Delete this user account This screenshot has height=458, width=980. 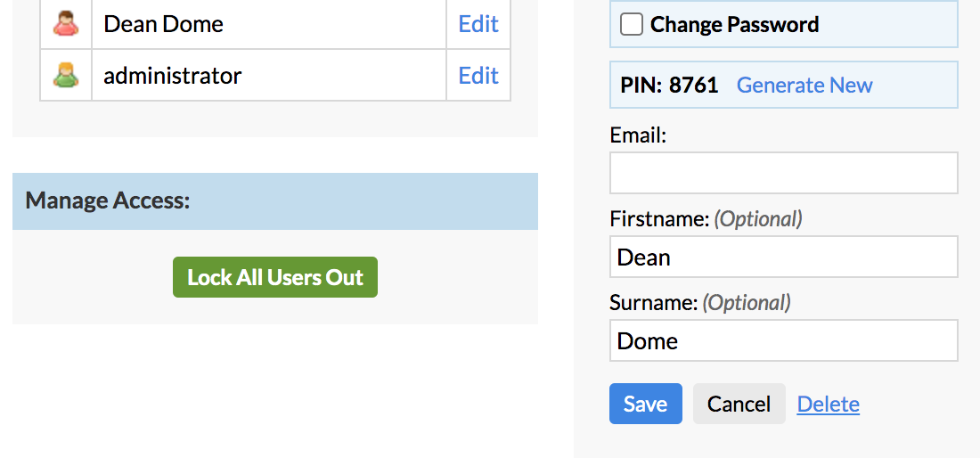[829, 405]
